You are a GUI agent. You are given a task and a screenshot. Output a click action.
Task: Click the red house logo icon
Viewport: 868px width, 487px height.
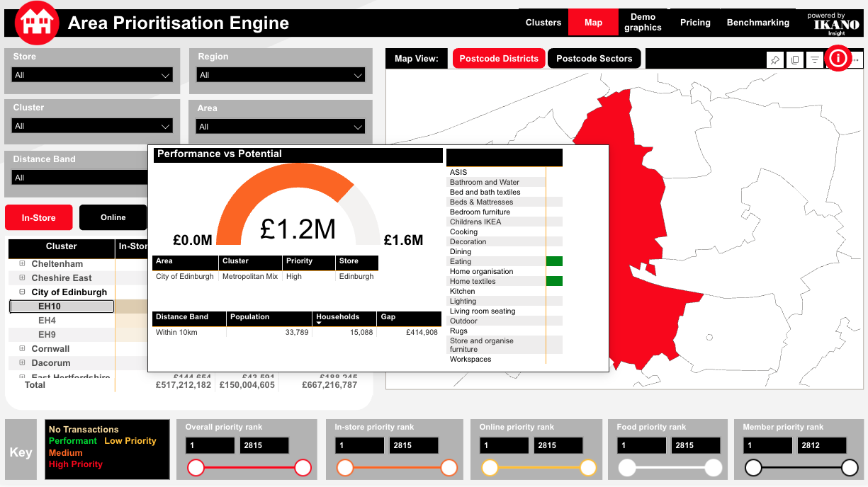click(38, 23)
